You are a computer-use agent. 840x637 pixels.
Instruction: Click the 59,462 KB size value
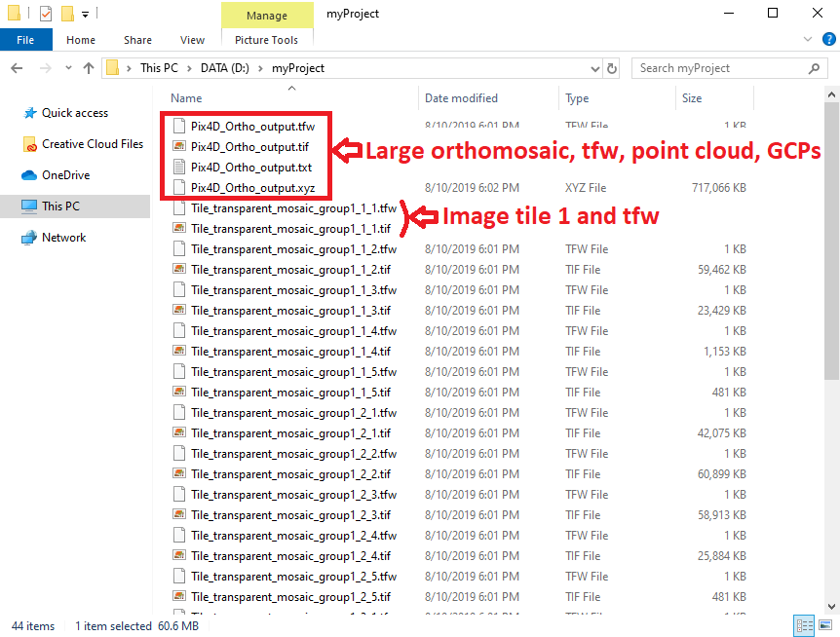coord(722,270)
